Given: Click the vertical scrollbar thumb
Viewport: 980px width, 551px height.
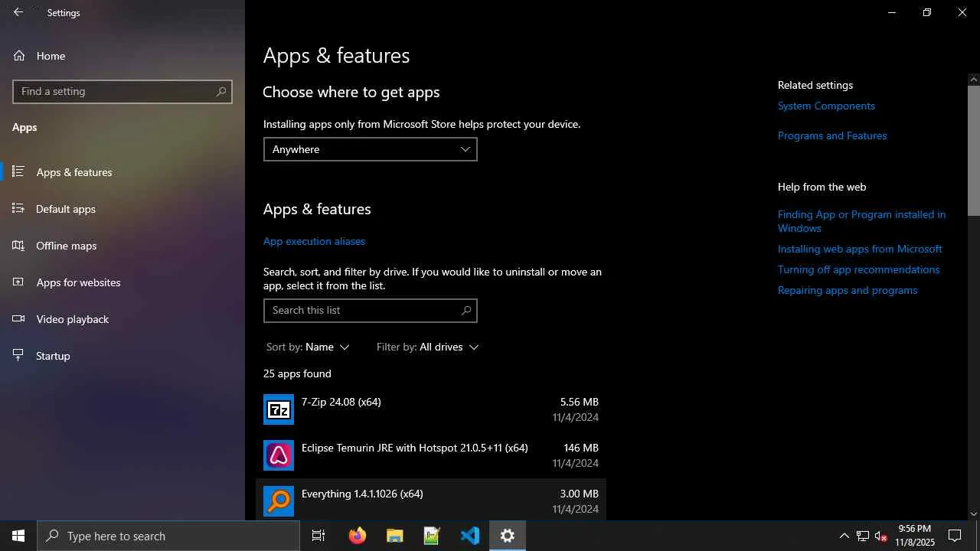Looking at the screenshot, I should click(x=974, y=150).
